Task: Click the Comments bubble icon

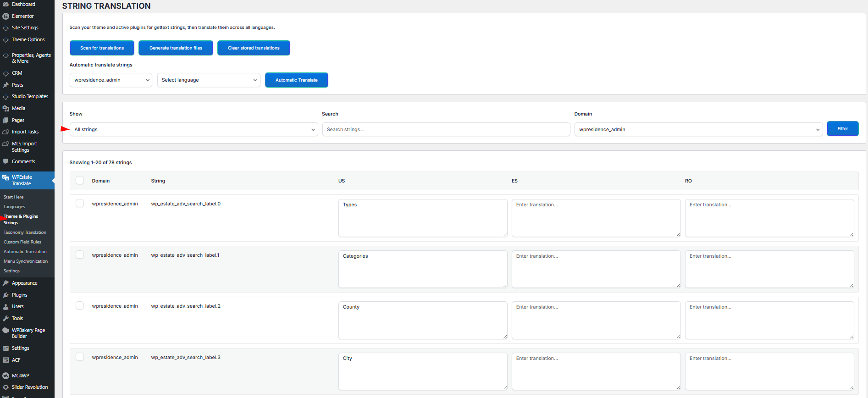Action: (6, 161)
